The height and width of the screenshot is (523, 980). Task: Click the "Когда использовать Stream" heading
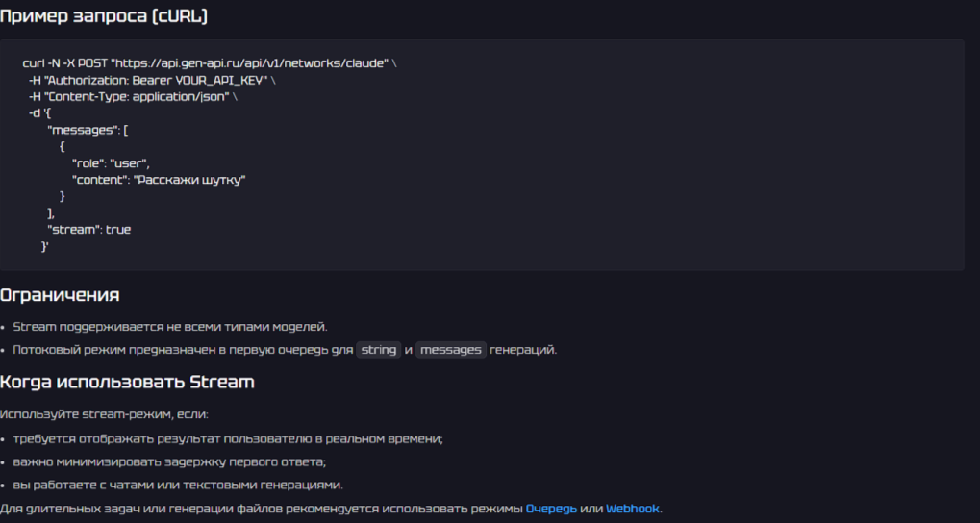[x=127, y=382]
